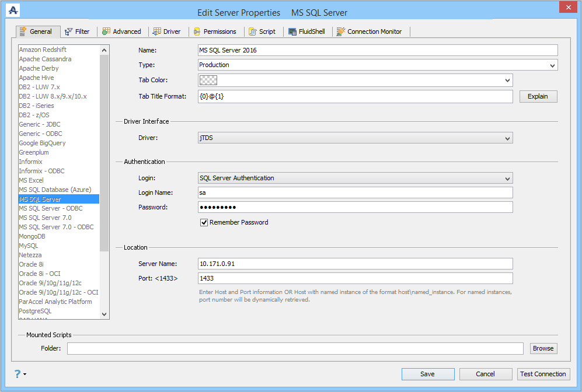Click the Save button
Image resolution: width=582 pixels, height=392 pixels.
[427, 374]
